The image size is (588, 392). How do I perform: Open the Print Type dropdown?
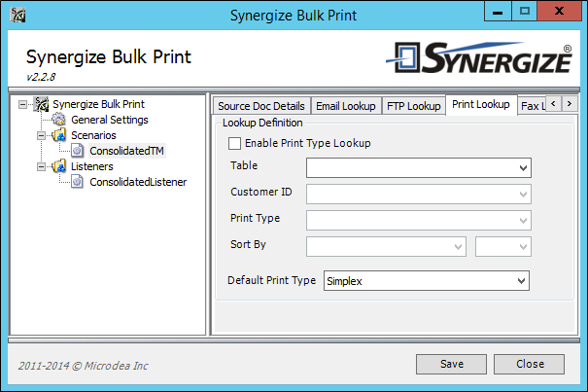click(419, 221)
